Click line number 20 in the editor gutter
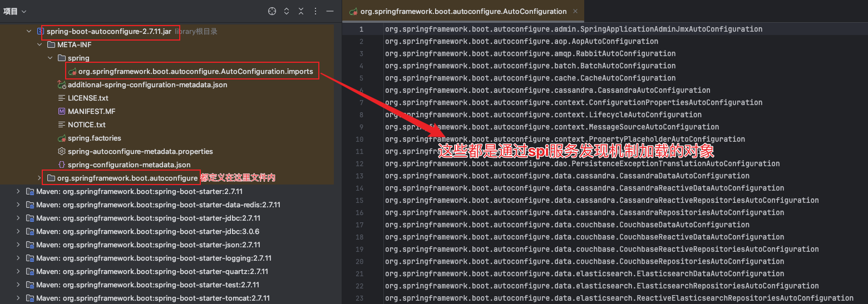 pyautogui.click(x=359, y=261)
